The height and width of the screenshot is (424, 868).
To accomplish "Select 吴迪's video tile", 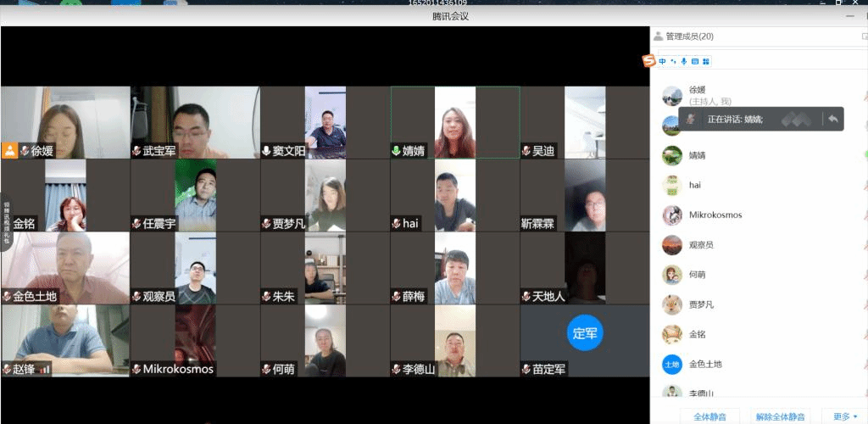I will click(x=585, y=122).
